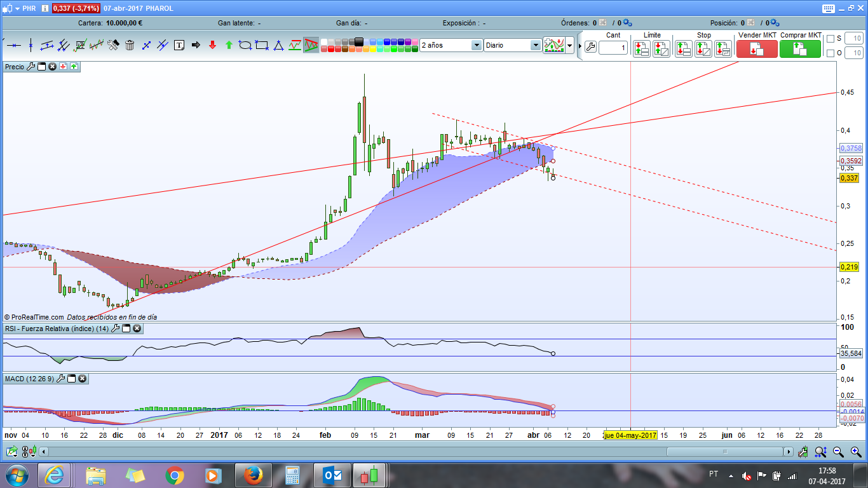Select the horizontal line drawing tool
The height and width of the screenshot is (488, 868).
[x=13, y=45]
